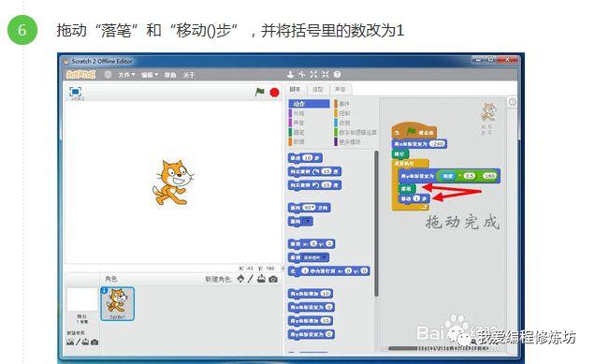Create a new backdrop from camera

[x=94, y=342]
